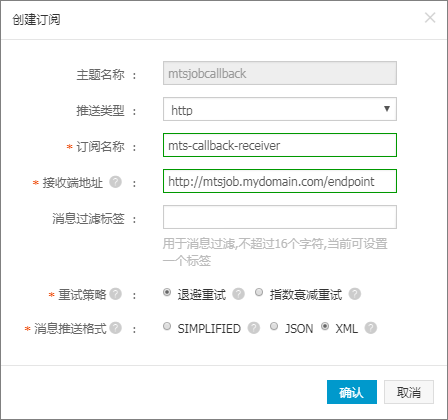Select the 退避重试 radio button
Image resolution: width=448 pixels, height=420 pixels.
(x=167, y=292)
